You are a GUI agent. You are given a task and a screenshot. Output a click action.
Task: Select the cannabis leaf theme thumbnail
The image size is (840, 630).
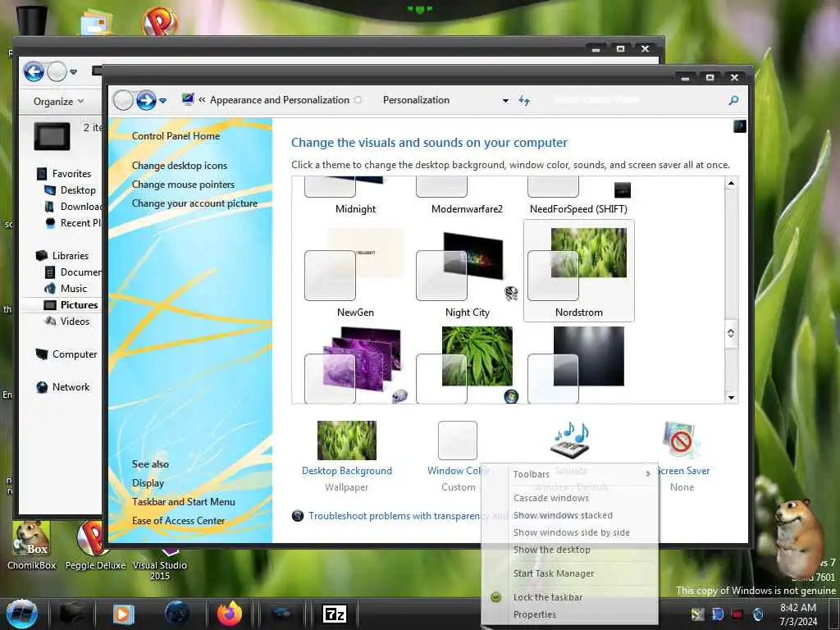point(467,364)
